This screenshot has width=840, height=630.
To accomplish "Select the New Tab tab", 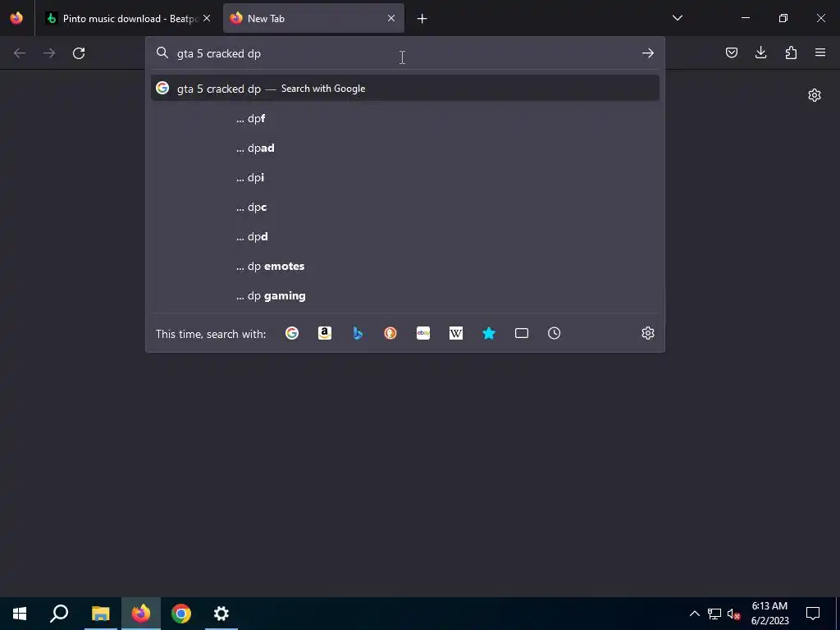I will click(313, 18).
